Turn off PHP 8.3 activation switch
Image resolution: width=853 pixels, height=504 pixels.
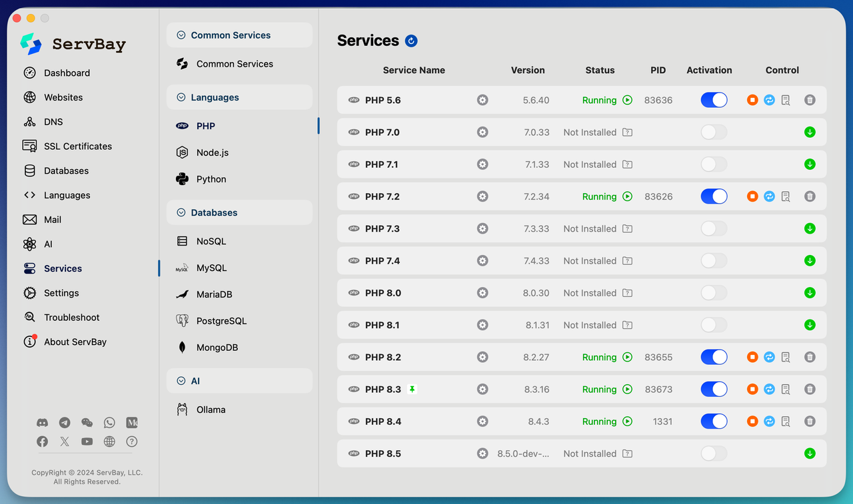(x=714, y=389)
